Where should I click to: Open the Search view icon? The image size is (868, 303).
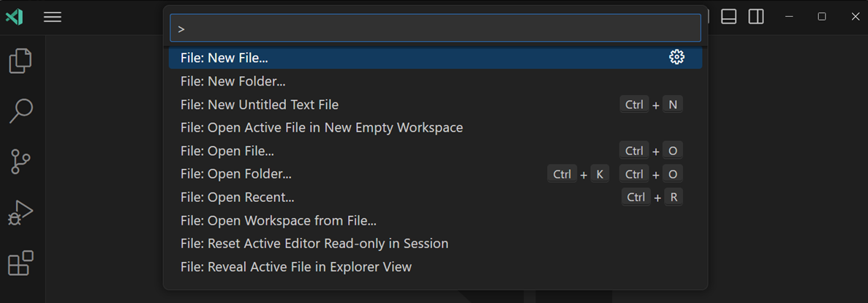coord(20,111)
